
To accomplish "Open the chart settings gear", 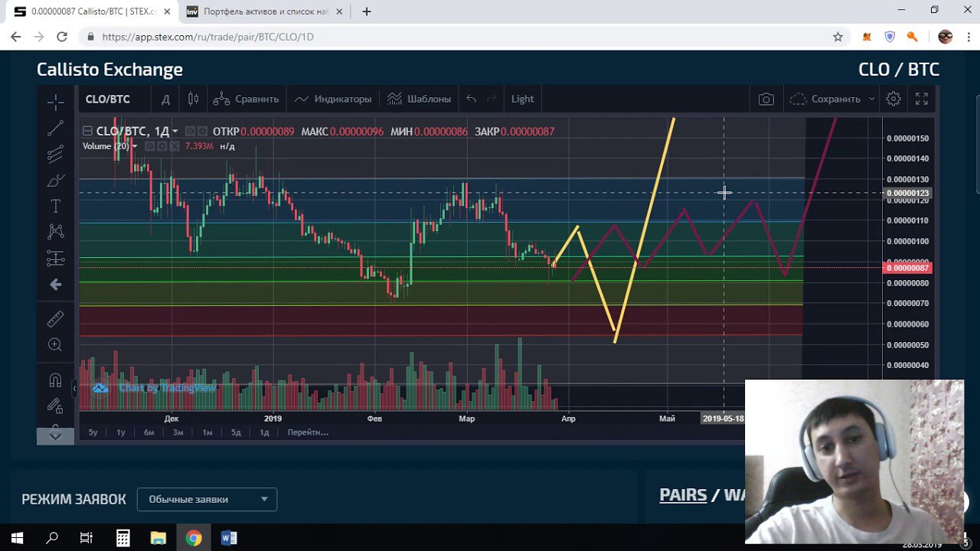I will [x=893, y=99].
